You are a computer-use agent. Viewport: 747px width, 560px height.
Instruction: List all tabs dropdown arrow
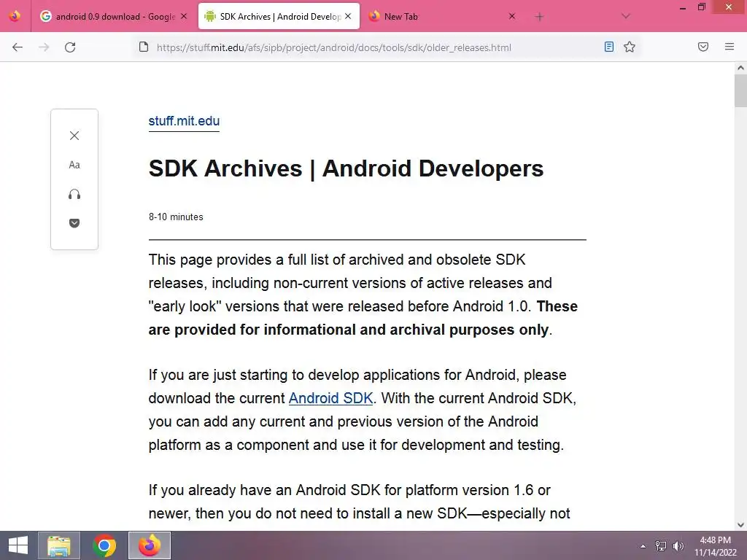(626, 17)
